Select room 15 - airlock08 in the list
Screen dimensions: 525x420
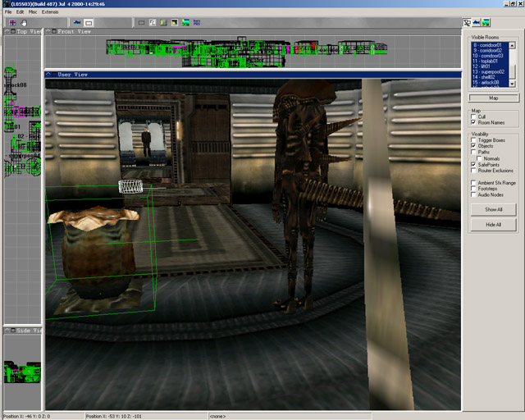click(x=490, y=82)
